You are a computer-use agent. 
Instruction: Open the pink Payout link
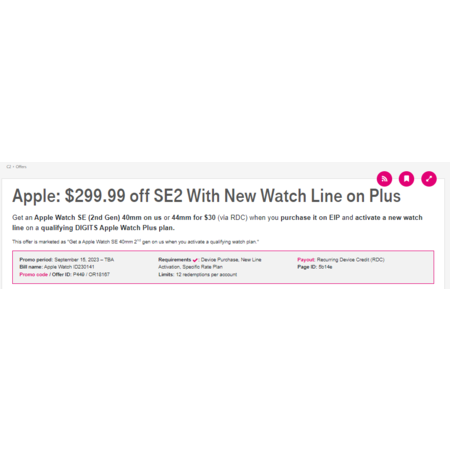306,260
